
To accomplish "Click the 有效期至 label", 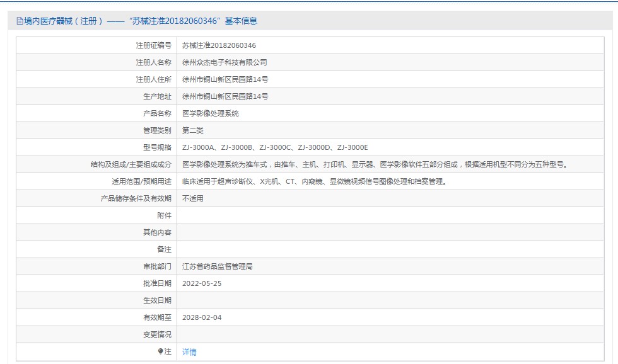I will [157, 317].
